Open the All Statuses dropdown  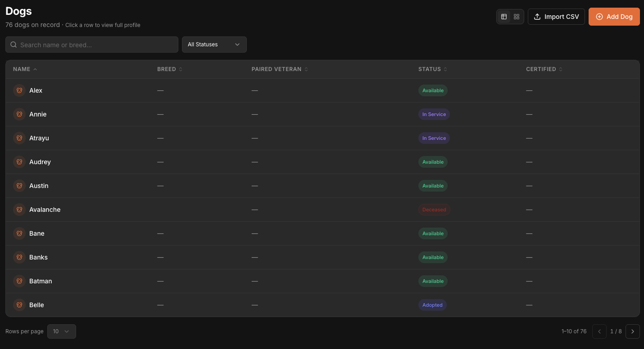214,45
